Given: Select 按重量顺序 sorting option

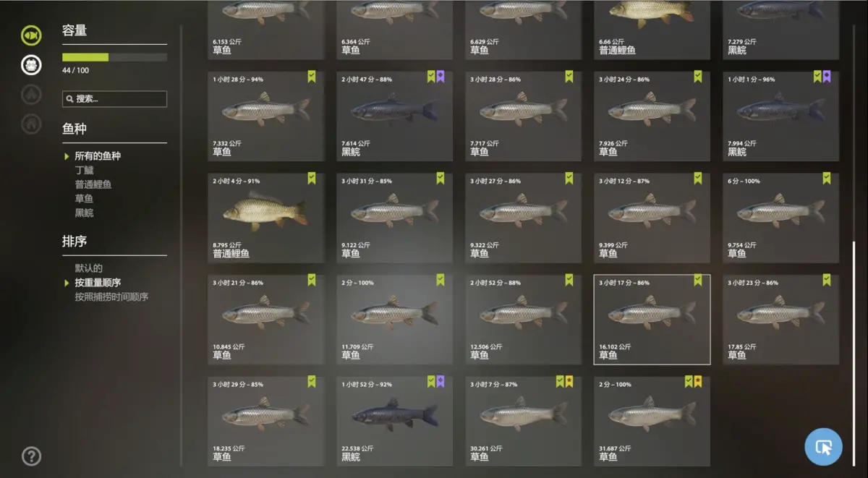Looking at the screenshot, I should point(98,283).
